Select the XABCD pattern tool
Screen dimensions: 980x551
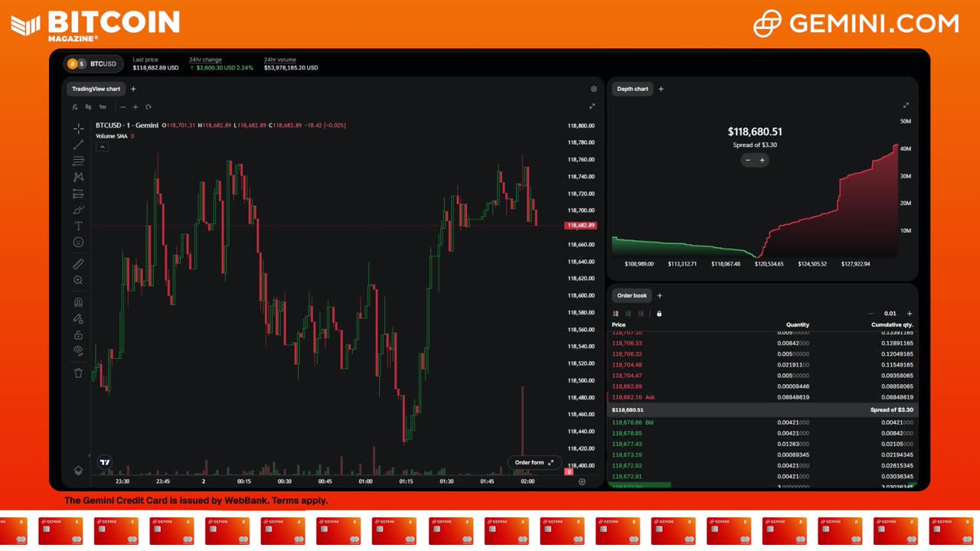click(78, 177)
